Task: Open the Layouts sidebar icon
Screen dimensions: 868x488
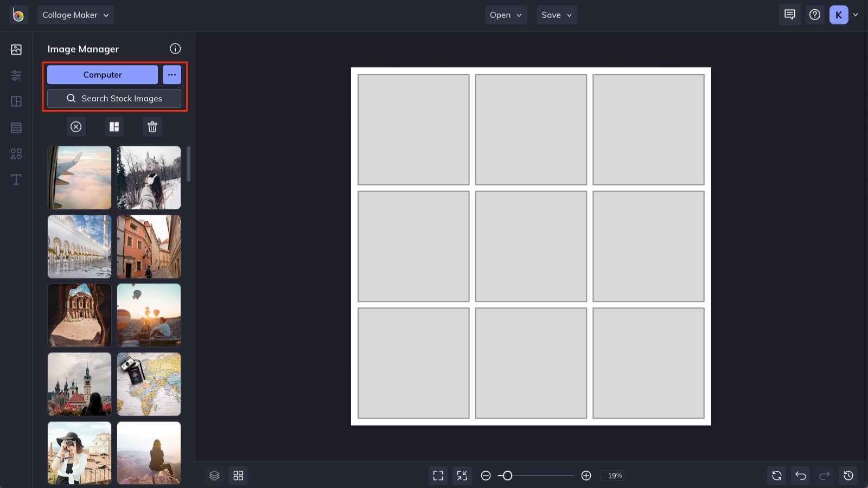Action: pyautogui.click(x=16, y=101)
